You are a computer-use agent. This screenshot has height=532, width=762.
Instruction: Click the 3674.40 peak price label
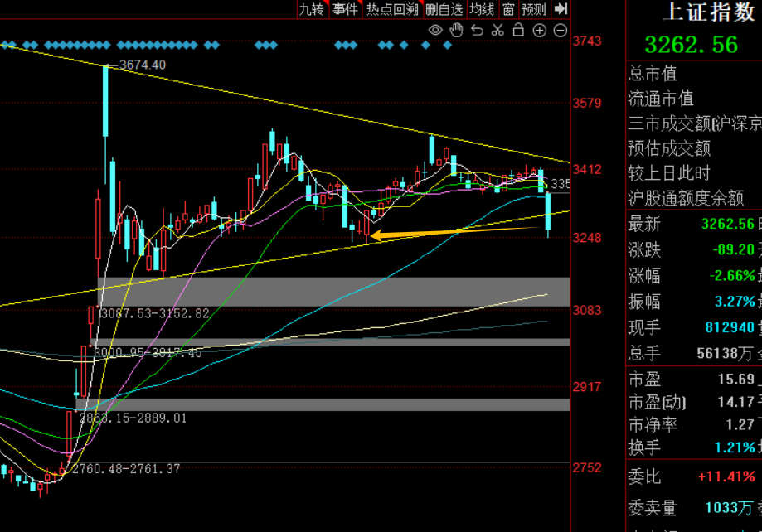coord(143,65)
